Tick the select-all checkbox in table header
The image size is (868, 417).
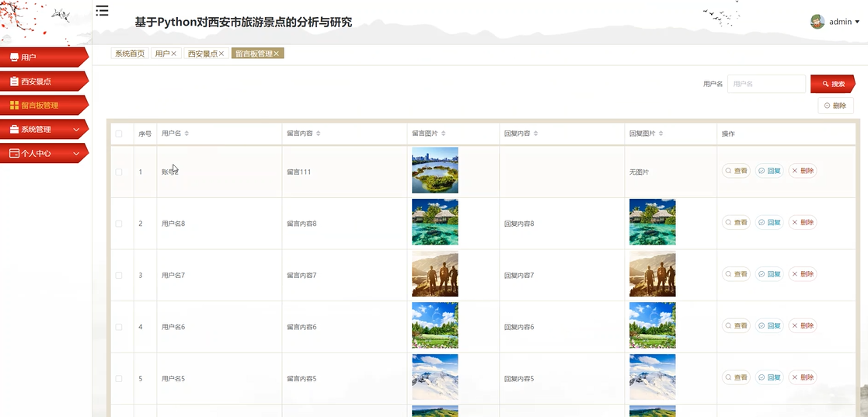118,134
